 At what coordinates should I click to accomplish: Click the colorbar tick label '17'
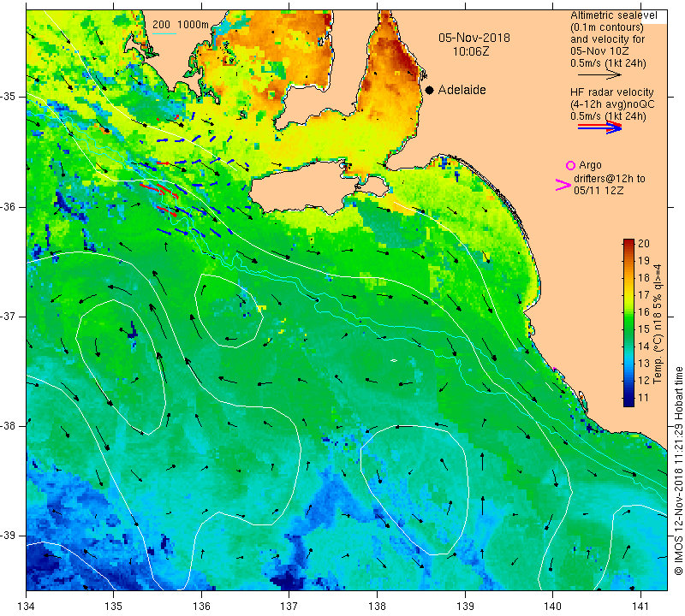tap(644, 294)
